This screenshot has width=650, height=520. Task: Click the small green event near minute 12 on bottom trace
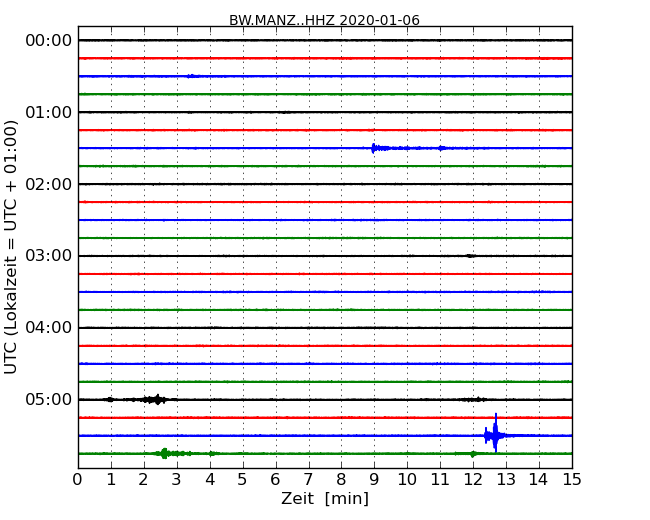[x=473, y=453]
